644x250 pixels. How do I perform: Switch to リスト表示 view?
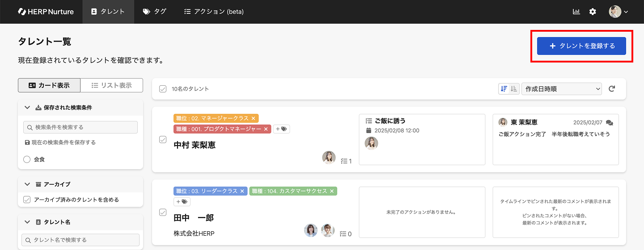click(x=112, y=85)
